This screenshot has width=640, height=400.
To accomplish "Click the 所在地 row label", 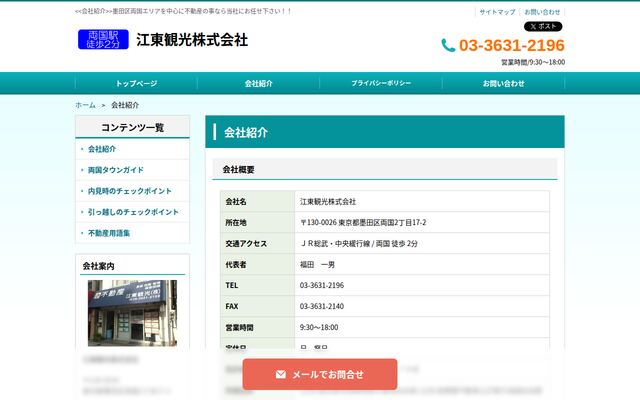I will 236,222.
